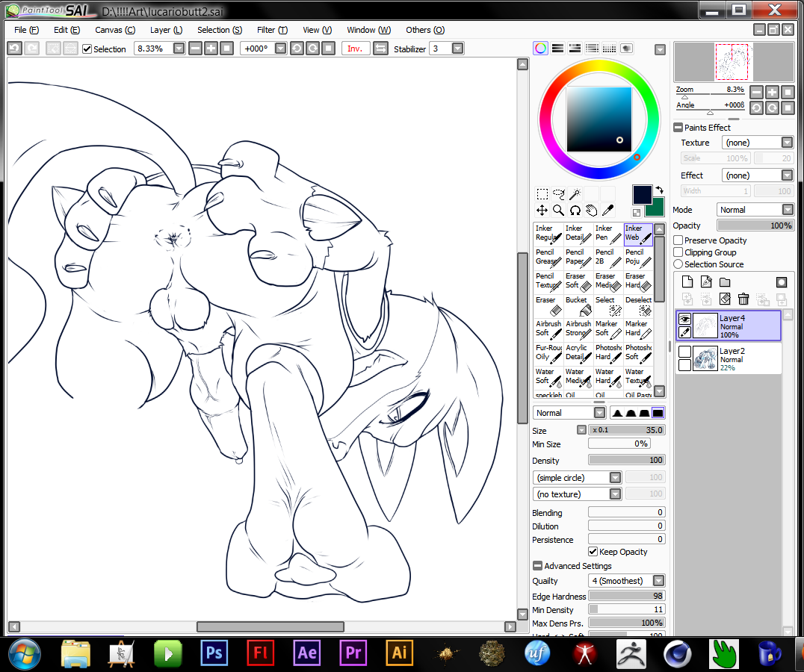Select the Bucket fill tool

tap(579, 306)
